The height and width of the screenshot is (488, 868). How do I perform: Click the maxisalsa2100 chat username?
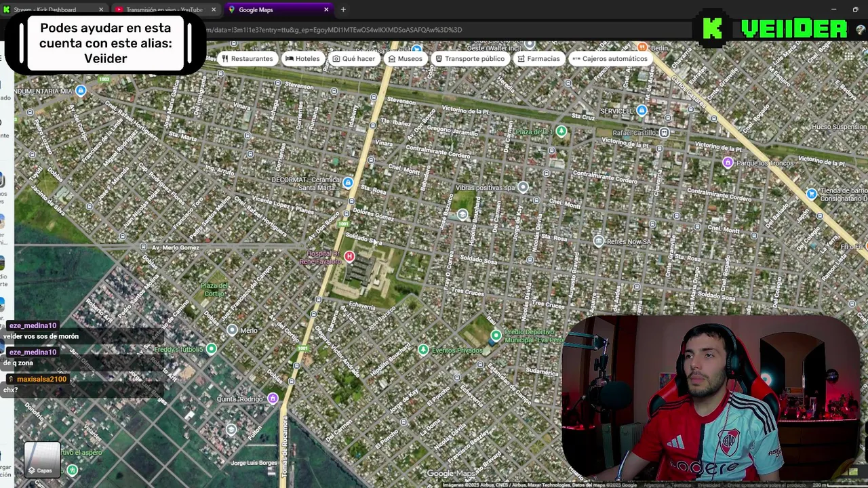[x=41, y=380]
